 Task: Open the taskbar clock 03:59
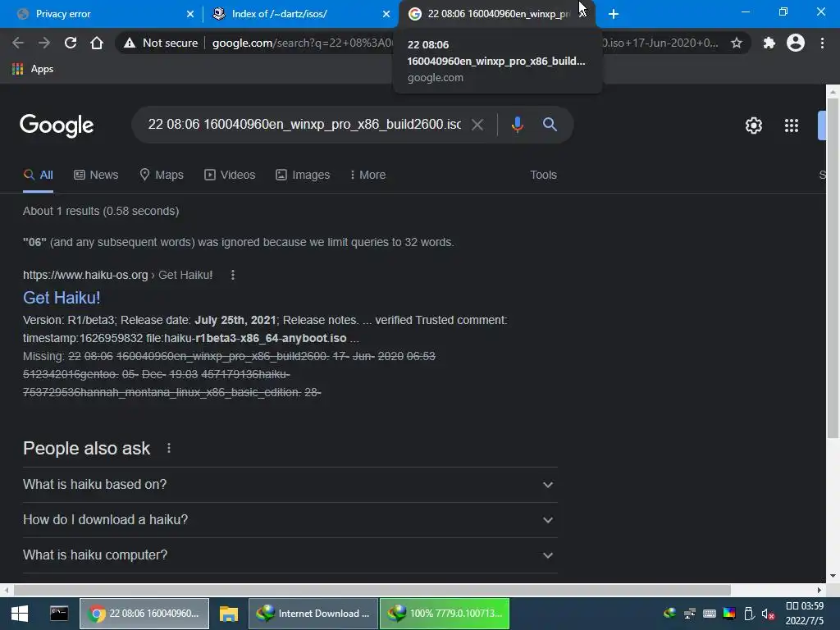(805, 614)
